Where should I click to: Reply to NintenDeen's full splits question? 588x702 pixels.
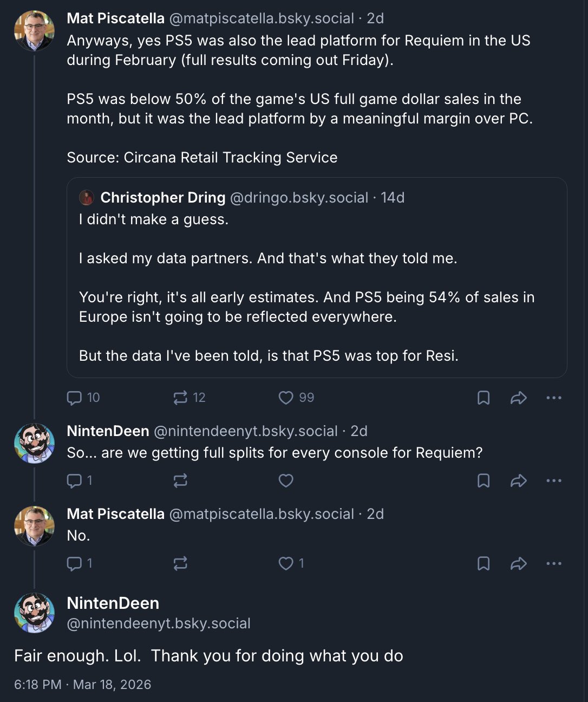click(x=79, y=480)
